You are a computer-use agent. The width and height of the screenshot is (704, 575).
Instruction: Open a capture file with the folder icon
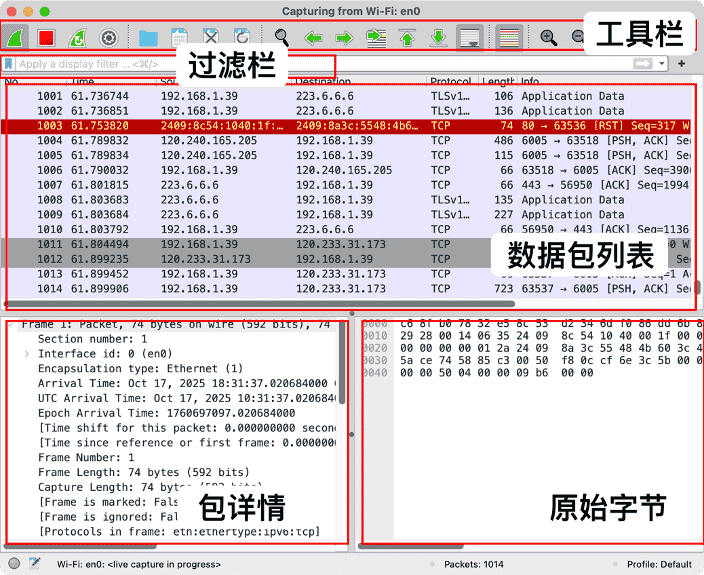tap(148, 38)
